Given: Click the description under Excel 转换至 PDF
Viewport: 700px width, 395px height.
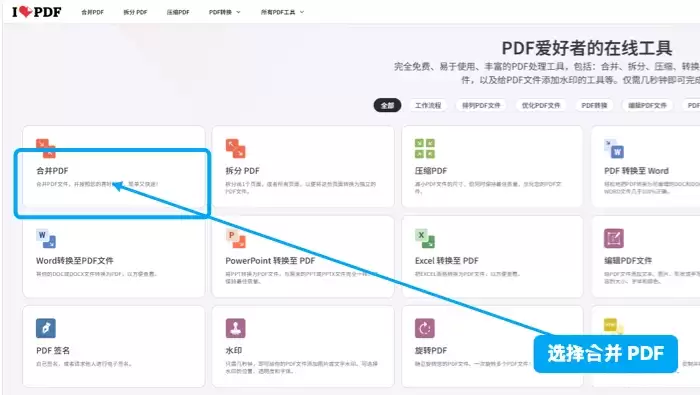Looking at the screenshot, I should 467,274.
